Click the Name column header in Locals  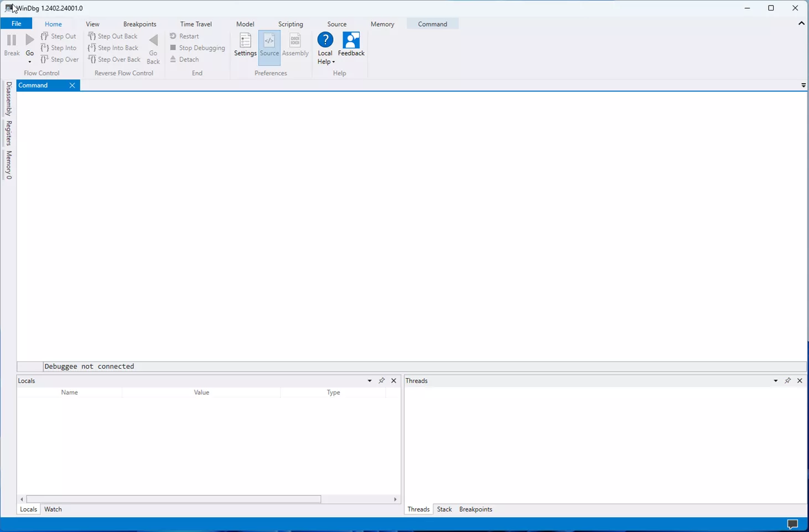69,392
